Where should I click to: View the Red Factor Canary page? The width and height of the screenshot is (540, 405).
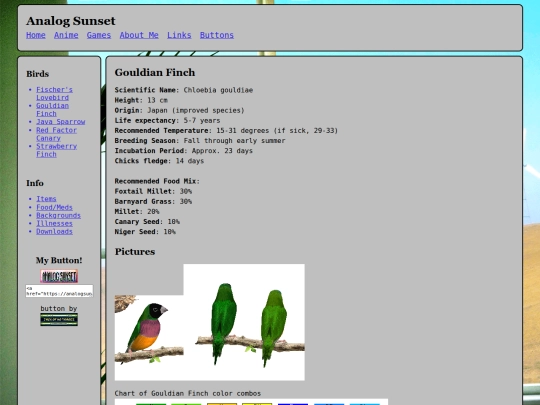pos(56,134)
